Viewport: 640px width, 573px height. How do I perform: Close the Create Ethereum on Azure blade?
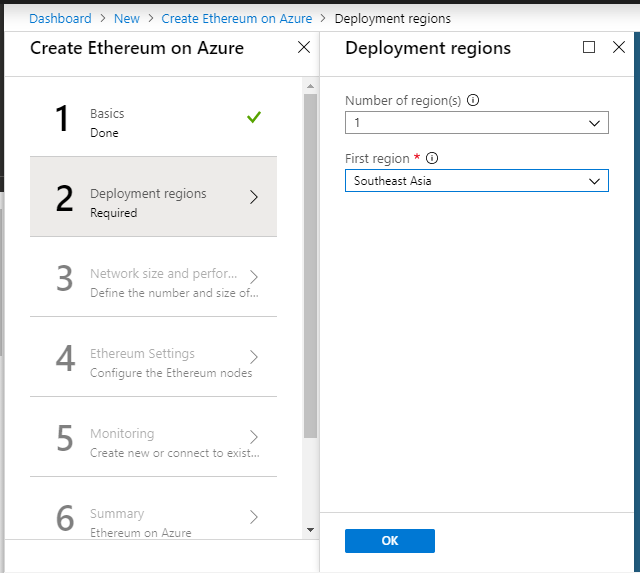(x=304, y=47)
